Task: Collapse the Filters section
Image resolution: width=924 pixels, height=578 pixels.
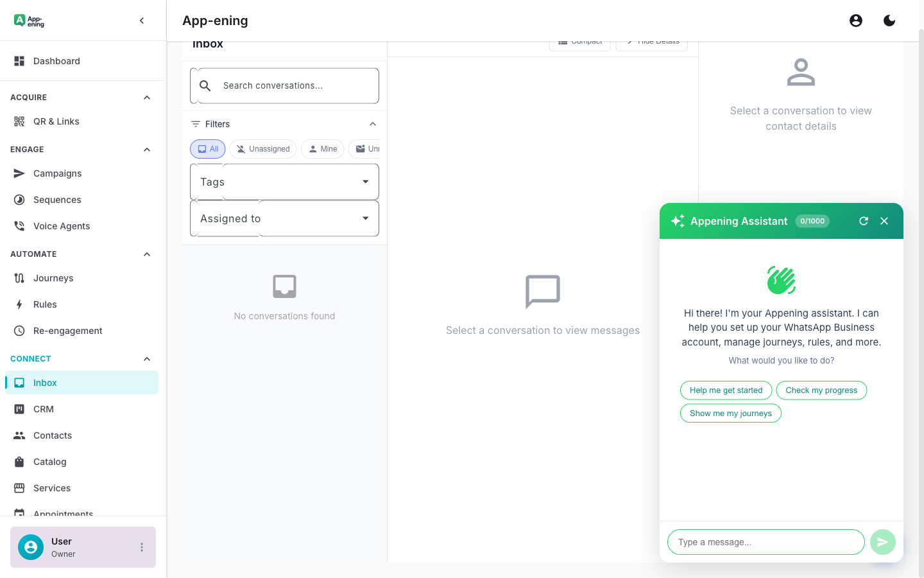Action: (x=373, y=123)
